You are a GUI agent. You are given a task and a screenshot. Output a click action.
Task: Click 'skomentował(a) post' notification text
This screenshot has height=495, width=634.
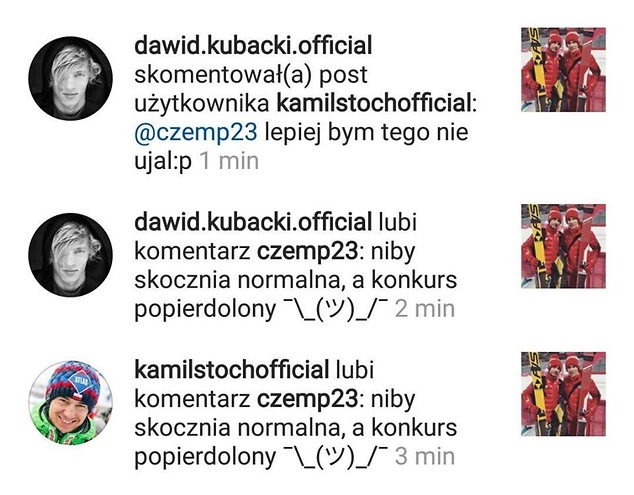[x=251, y=75]
